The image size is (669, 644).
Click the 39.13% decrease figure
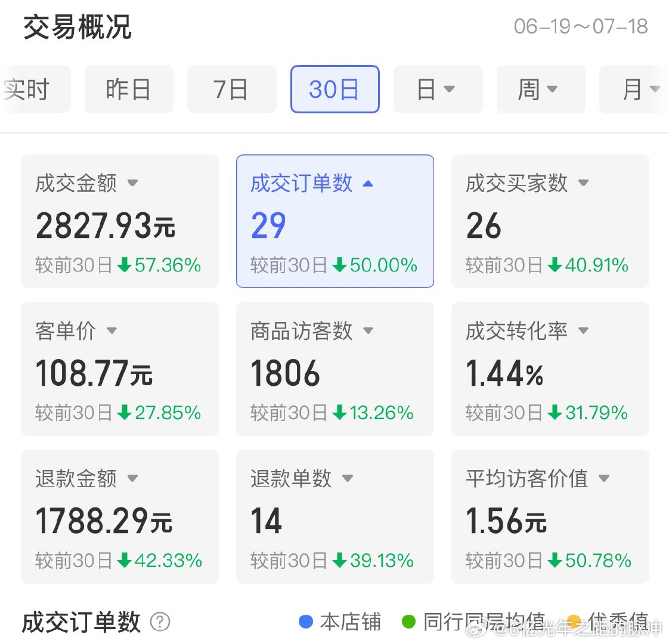pos(382,561)
